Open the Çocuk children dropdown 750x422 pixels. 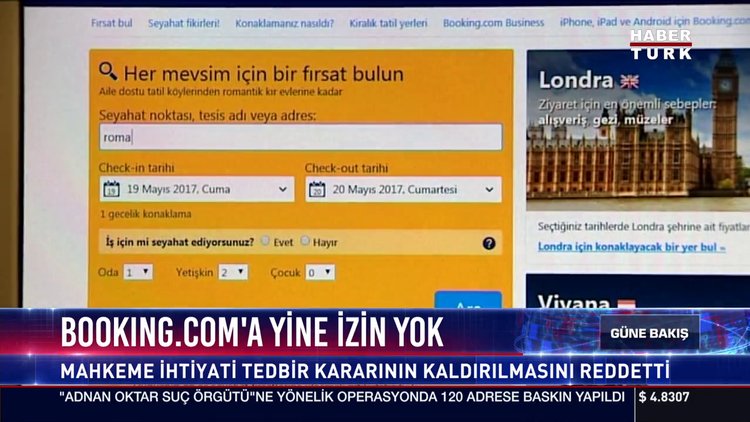pyautogui.click(x=320, y=273)
